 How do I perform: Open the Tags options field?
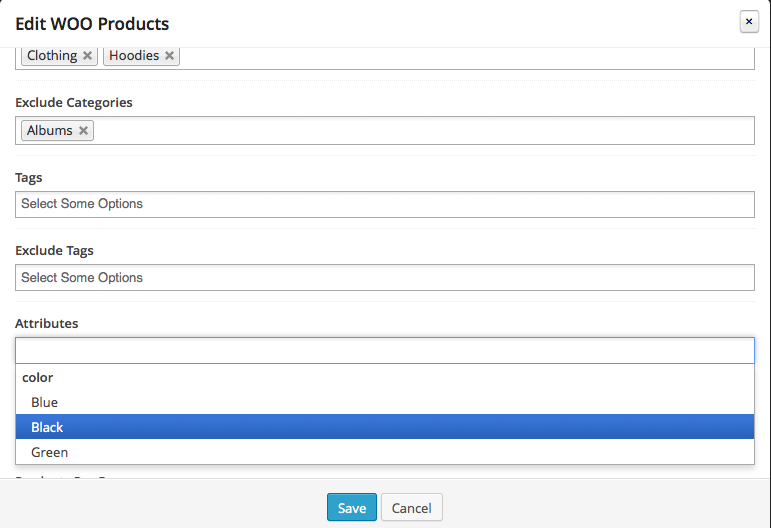tap(385, 204)
